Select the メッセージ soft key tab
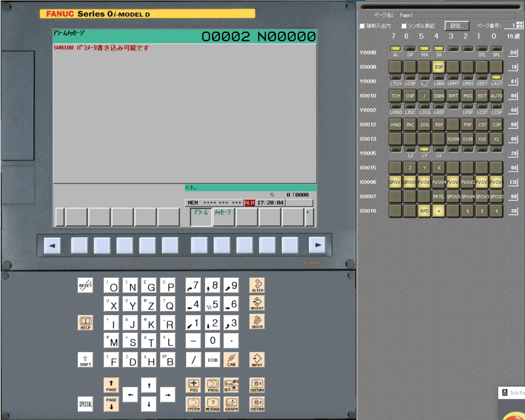Viewport: 525px width, 420px height. tap(224, 217)
